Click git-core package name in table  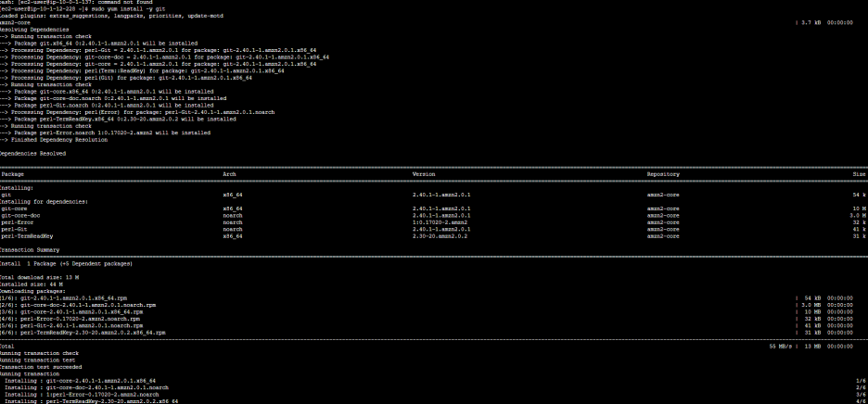point(15,208)
